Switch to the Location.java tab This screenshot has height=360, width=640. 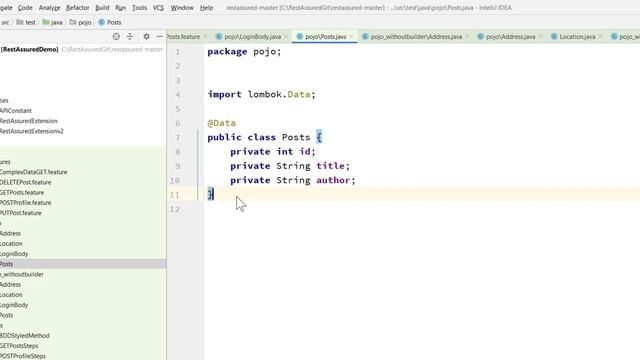(577, 36)
